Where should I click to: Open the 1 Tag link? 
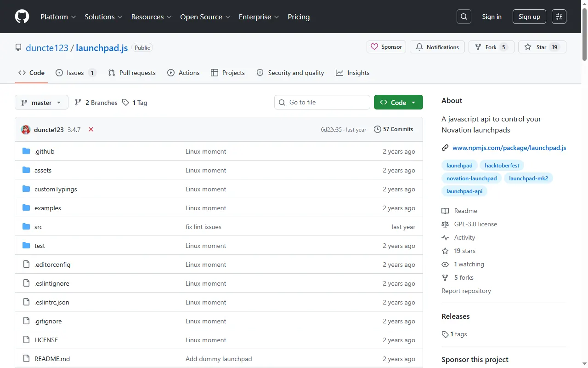[x=135, y=103]
